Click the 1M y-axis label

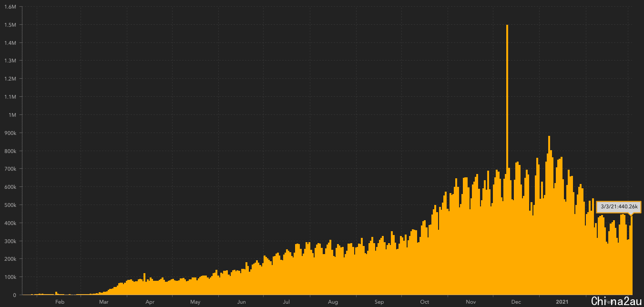12,115
